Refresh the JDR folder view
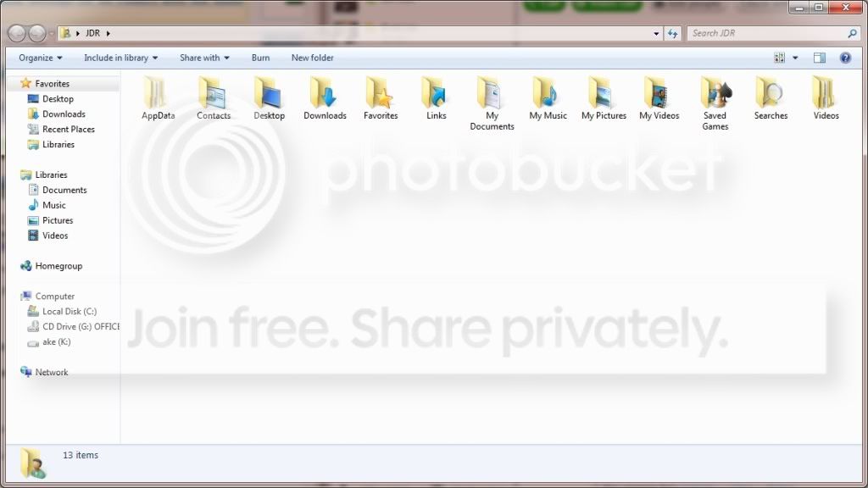The width and height of the screenshot is (868, 488). click(x=672, y=33)
